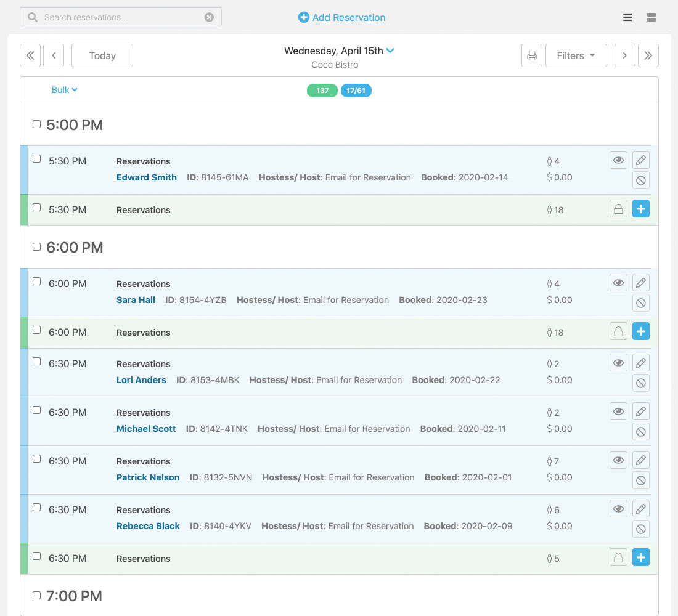Cancel Sara Hall's reservation with ban icon
678x616 pixels.
(641, 303)
